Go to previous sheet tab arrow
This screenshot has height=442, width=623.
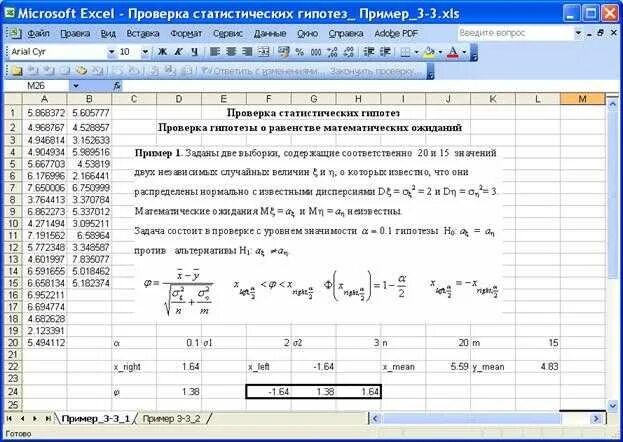point(22,419)
